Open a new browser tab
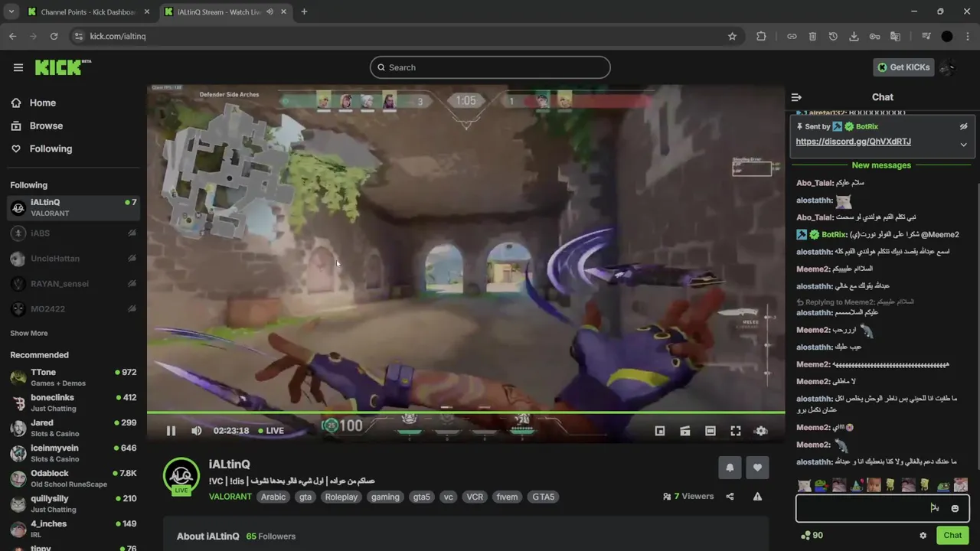 pyautogui.click(x=304, y=11)
